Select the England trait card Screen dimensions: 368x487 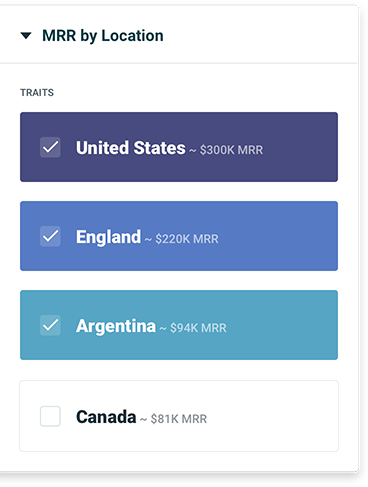pos(179,236)
